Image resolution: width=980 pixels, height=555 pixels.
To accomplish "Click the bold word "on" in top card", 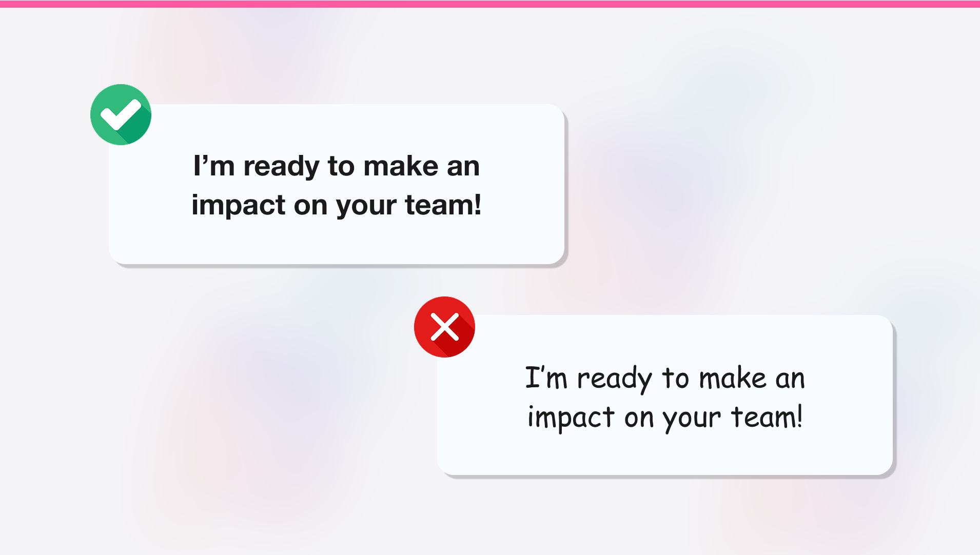I will point(310,206).
